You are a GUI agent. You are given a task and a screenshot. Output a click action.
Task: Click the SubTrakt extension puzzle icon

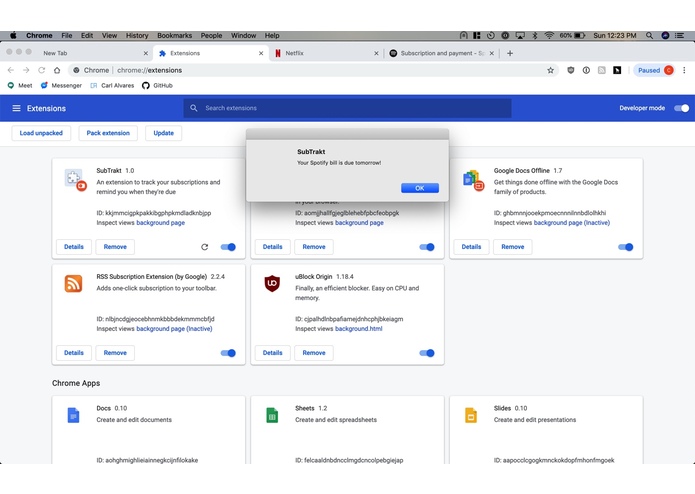[x=74, y=179]
